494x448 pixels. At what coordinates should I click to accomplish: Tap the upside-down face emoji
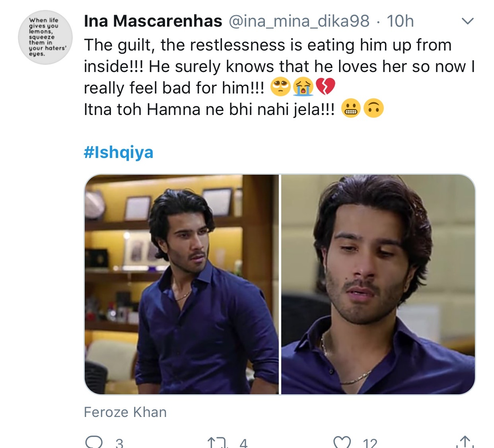pyautogui.click(x=374, y=109)
